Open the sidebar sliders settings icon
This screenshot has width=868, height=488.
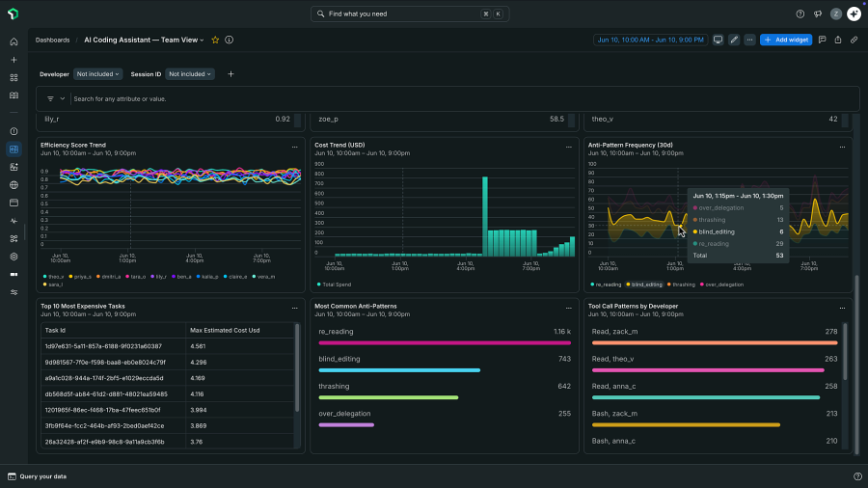pos(14,292)
